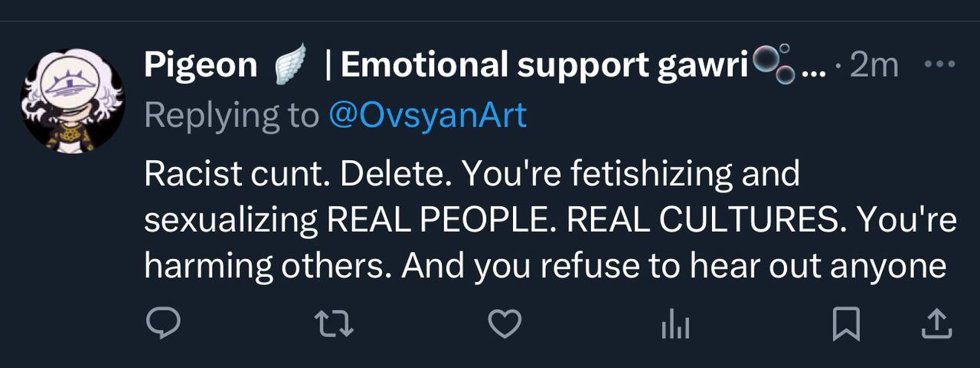Click the display name 'Pigeon'

click(x=201, y=66)
